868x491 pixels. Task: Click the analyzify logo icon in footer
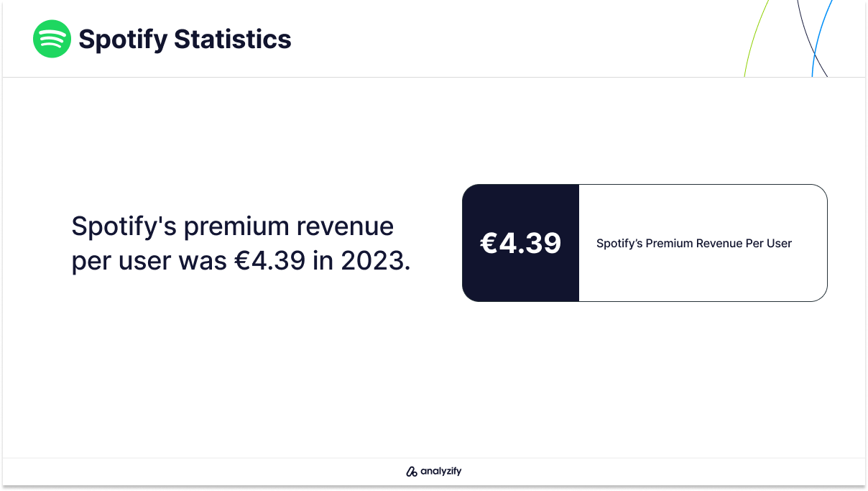(x=412, y=472)
